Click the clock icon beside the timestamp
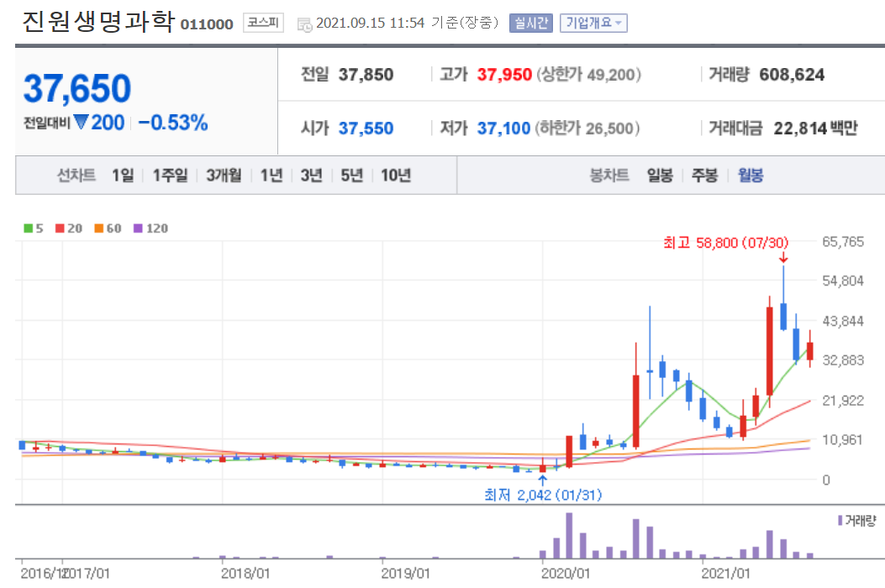This screenshot has height=588, width=885. 305,25
